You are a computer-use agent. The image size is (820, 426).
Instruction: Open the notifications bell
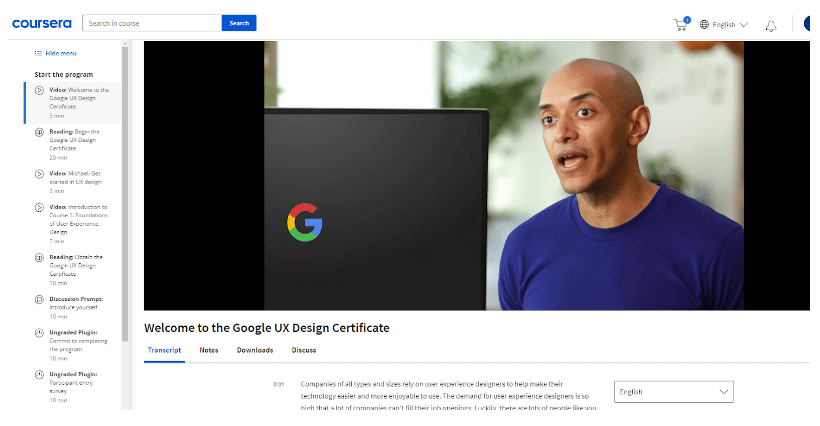pyautogui.click(x=771, y=26)
